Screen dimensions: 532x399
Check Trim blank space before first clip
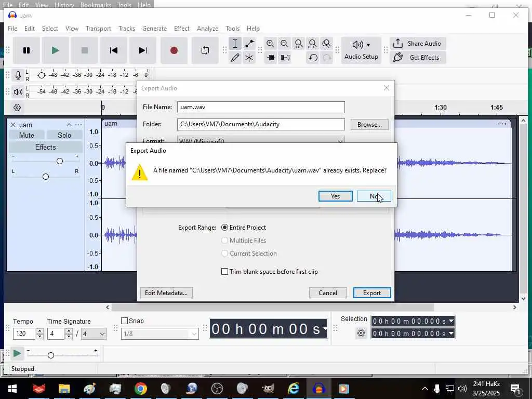coord(224,271)
